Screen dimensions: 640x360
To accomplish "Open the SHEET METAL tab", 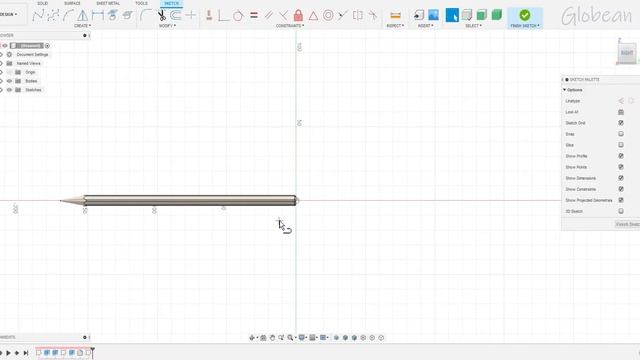I will [108, 3].
